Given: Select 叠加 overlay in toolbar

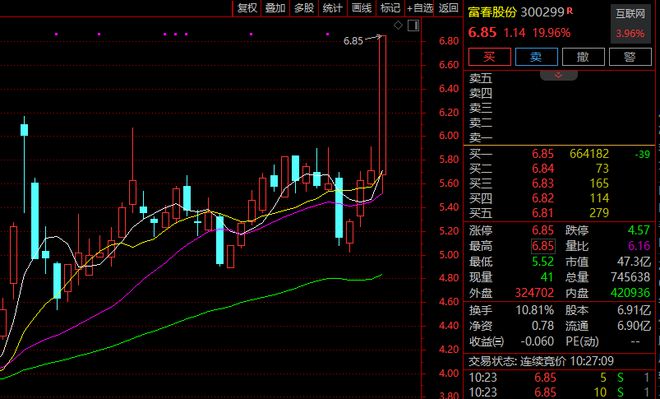Looking at the screenshot, I should pyautogui.click(x=275, y=8).
